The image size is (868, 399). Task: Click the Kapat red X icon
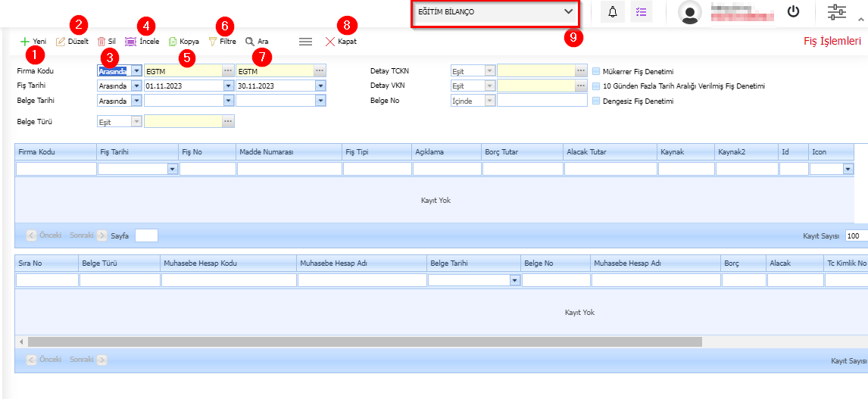click(x=330, y=42)
